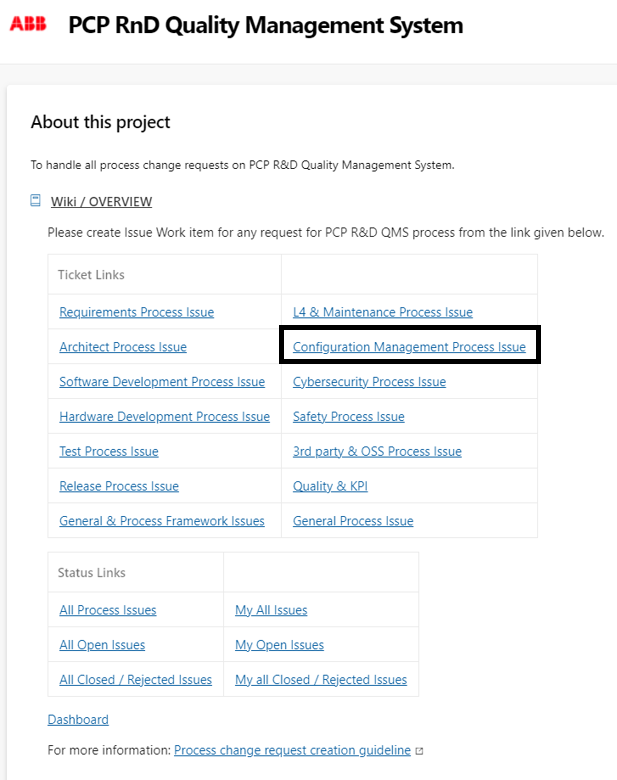Open 3rd party & OSS Process Issue link
Image resolution: width=617 pixels, height=780 pixels.
coord(377,451)
